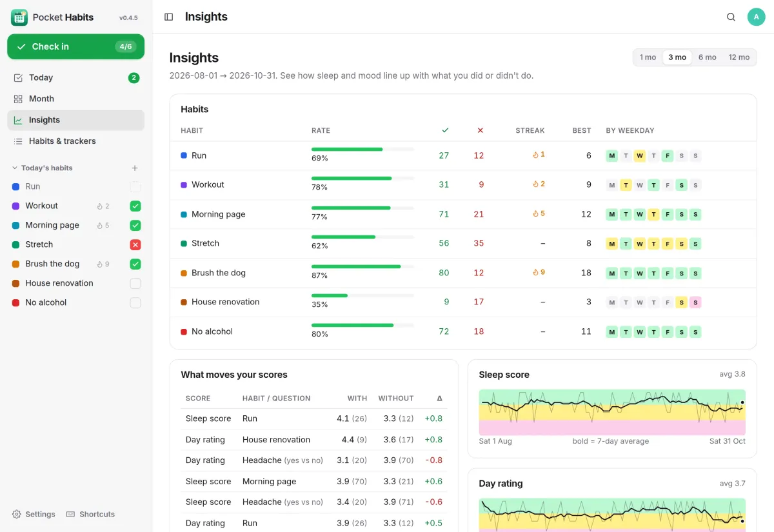Click the Shortcuts keyboard icon
The width and height of the screenshot is (774, 532).
[71, 514]
